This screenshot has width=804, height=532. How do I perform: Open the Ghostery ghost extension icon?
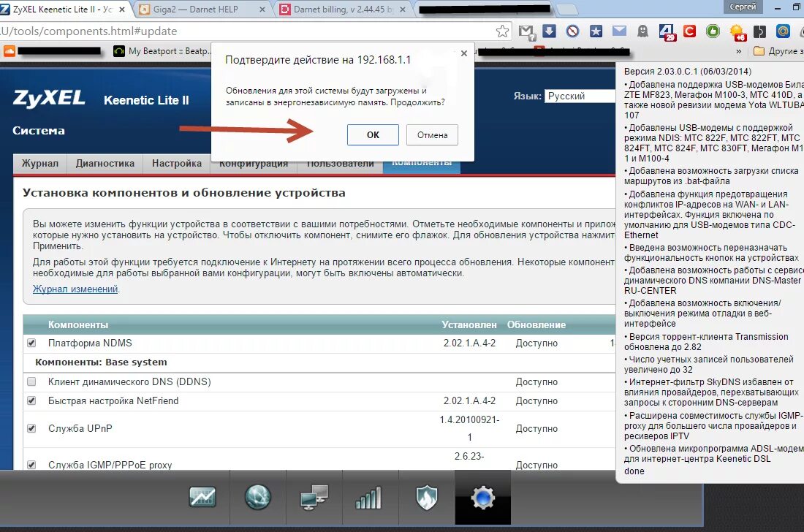pos(642,31)
